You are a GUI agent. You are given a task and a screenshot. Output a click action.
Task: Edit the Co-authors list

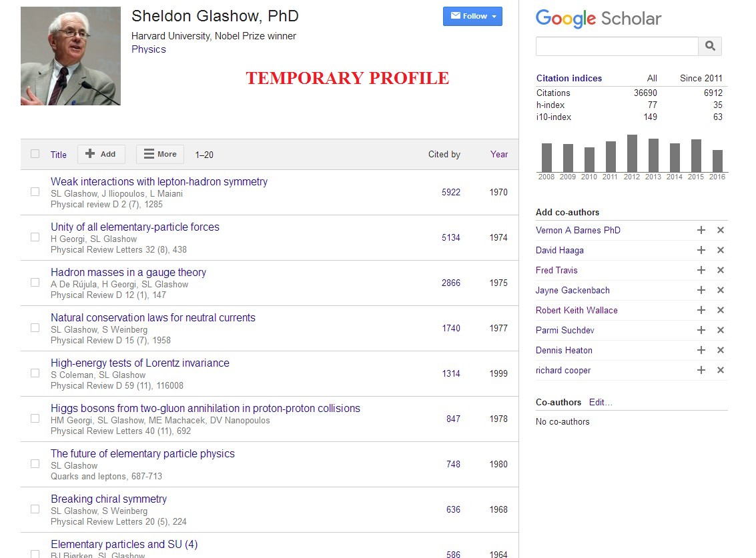pos(601,403)
